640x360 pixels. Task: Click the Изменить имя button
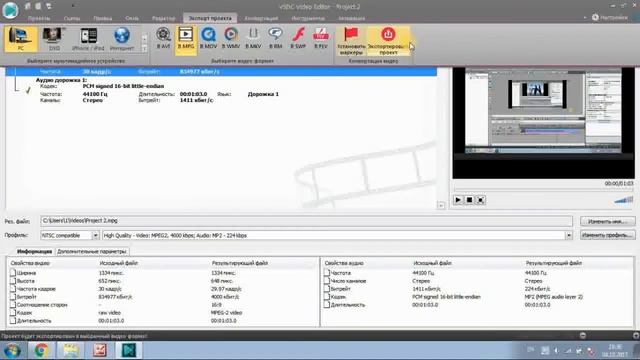(608, 221)
